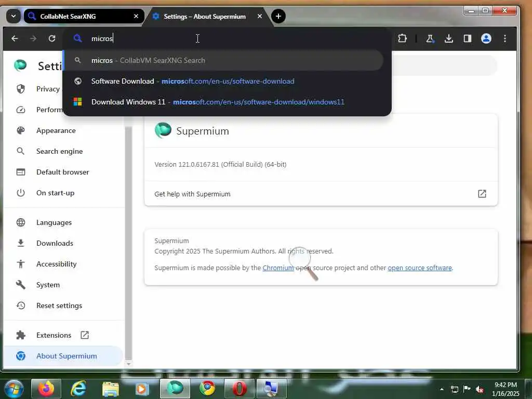Open the Extensions puzzle icon in toolbar
Screen dimensions: 532x399
[403, 38]
